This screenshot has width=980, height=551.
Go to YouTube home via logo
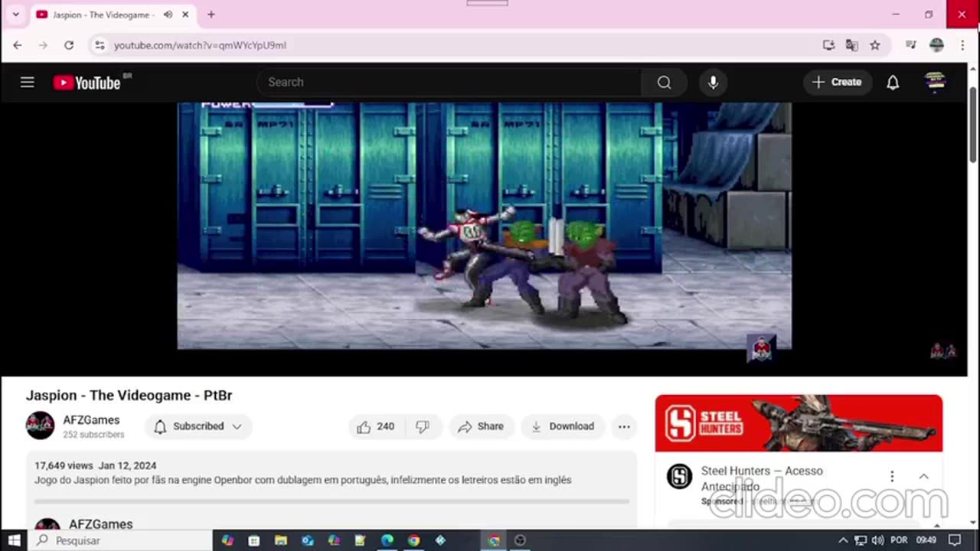(87, 83)
